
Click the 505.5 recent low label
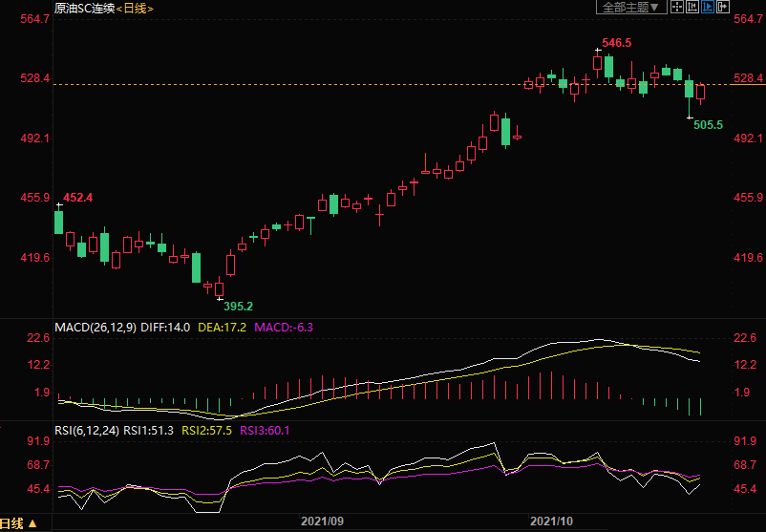click(708, 125)
